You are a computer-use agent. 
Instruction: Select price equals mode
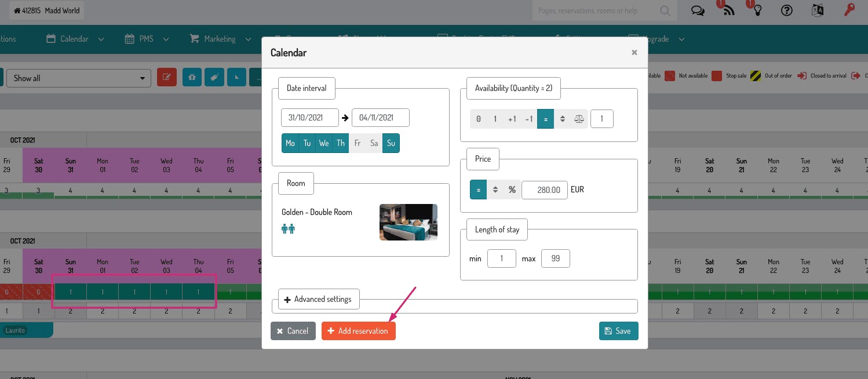(478, 189)
